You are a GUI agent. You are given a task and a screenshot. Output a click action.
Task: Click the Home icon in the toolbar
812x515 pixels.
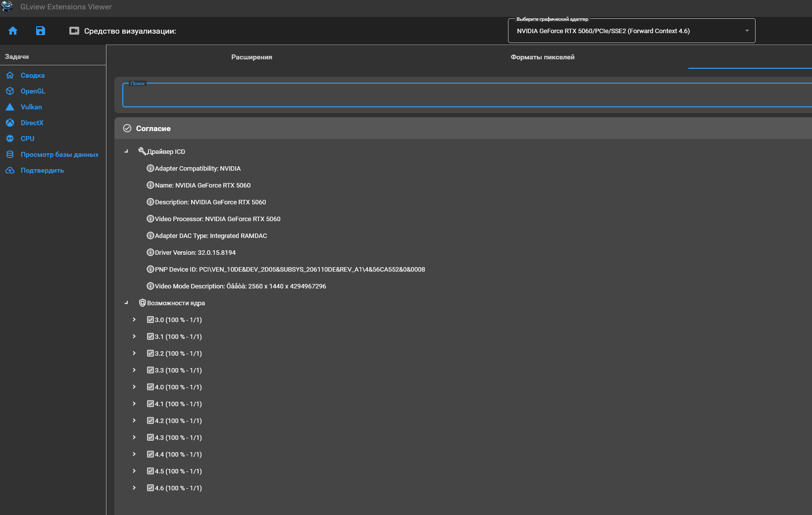click(13, 31)
